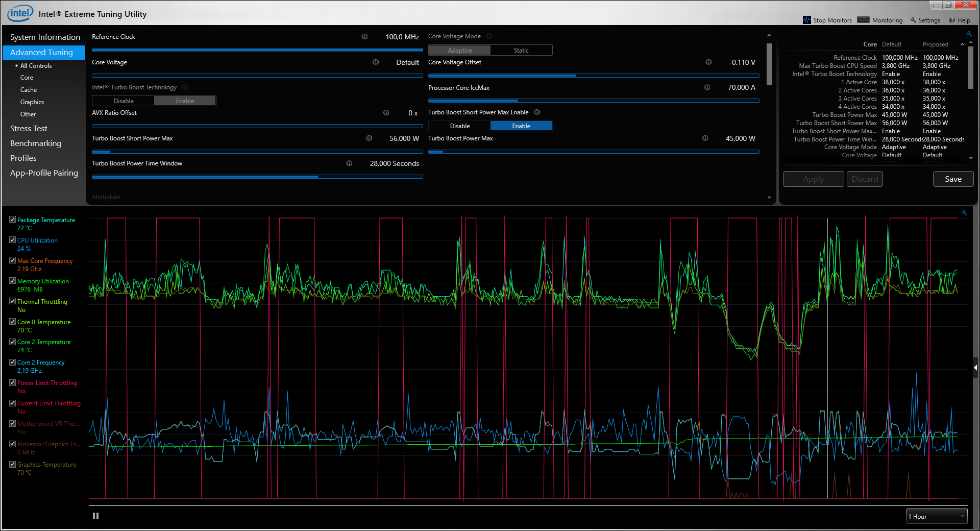This screenshot has height=531, width=980.
Task: Uncheck Core 0 Temperature monitor
Action: (12, 322)
